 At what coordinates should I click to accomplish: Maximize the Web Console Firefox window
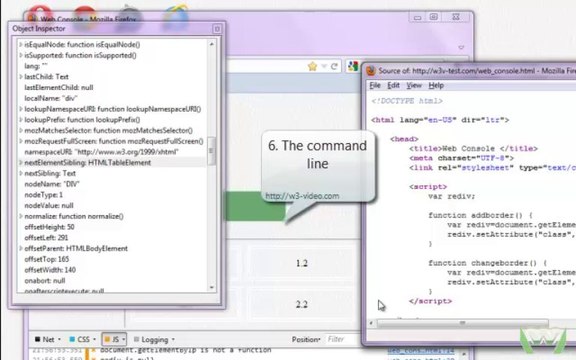point(434,17)
